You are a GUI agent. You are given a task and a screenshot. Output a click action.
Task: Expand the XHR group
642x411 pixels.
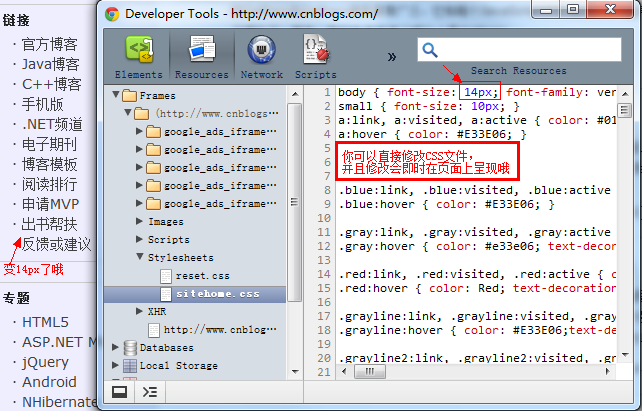(139, 311)
